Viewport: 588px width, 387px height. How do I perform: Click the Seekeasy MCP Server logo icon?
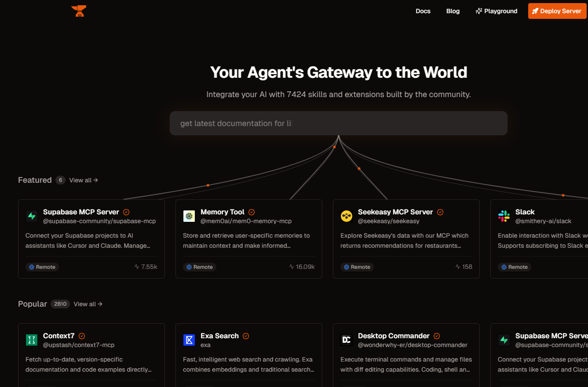coord(347,216)
